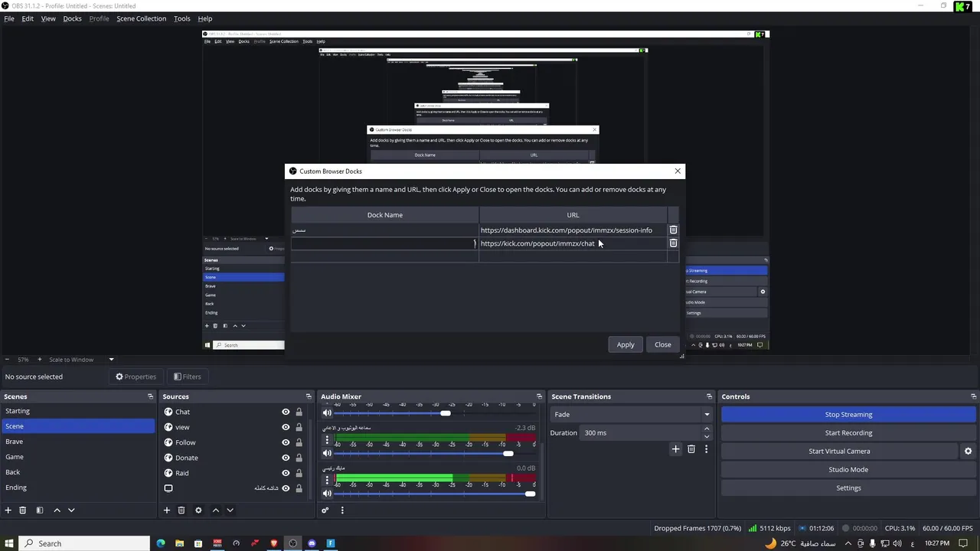This screenshot has width=980, height=551.
Task: Click Apply in Custom Browser Docks
Action: coord(626,344)
